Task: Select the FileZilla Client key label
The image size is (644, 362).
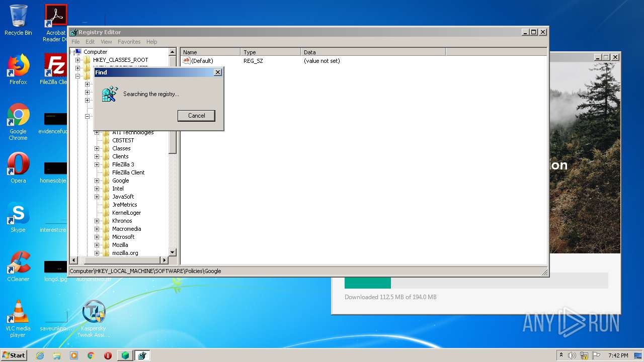Action: 128,172
